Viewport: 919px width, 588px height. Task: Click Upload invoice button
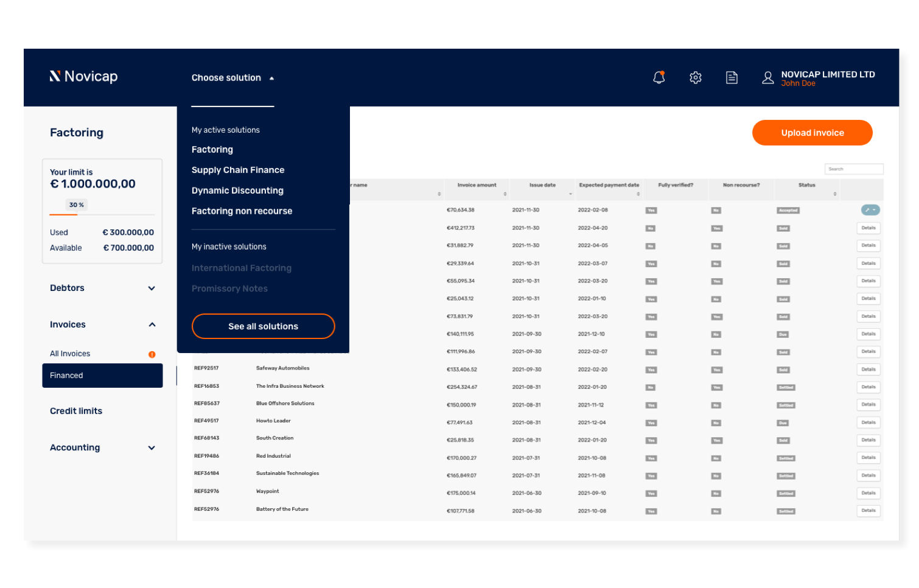pos(812,133)
